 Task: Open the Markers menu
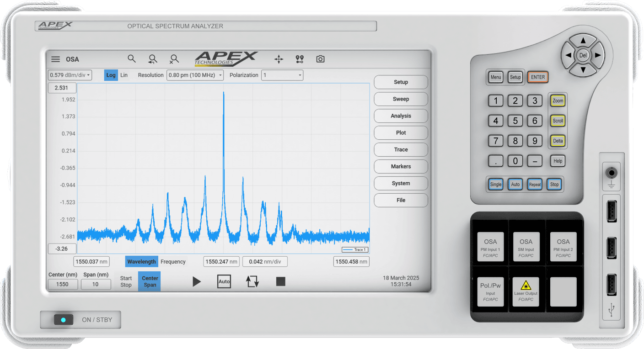point(401,167)
